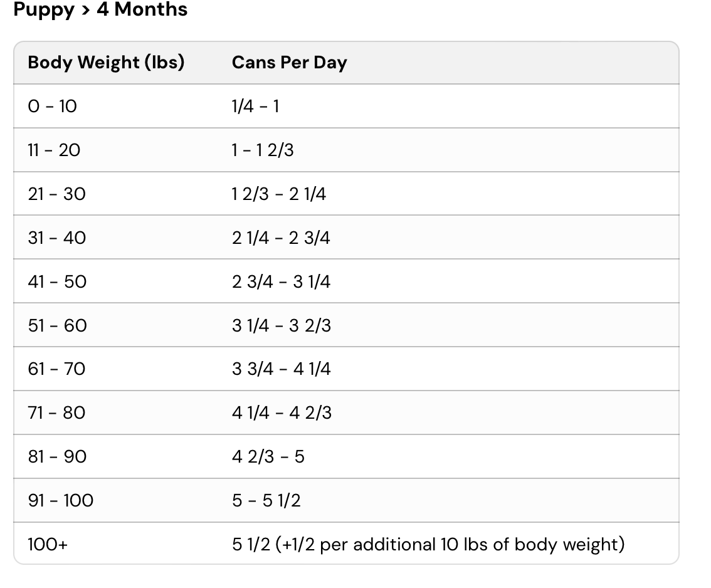Select the "61 - 70" weight cell
The height and width of the screenshot is (588, 711).
[x=56, y=369]
